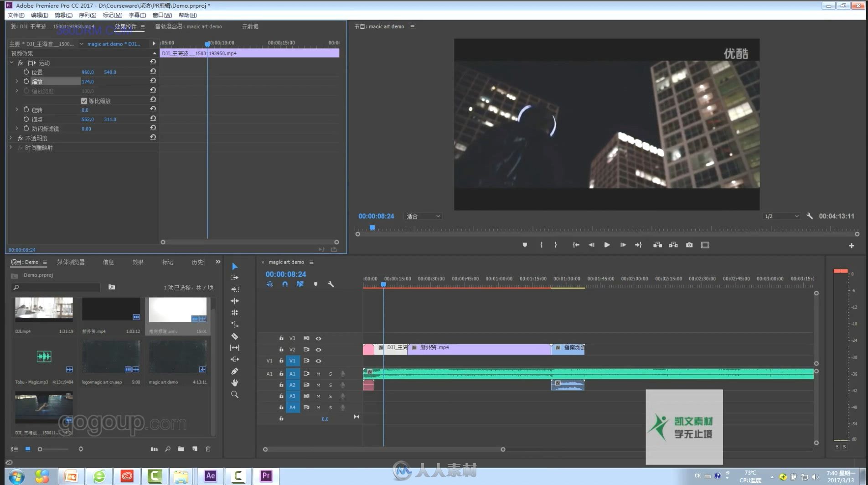Toggle animation stopwatch for Position
The height and width of the screenshot is (485, 868).
click(26, 72)
